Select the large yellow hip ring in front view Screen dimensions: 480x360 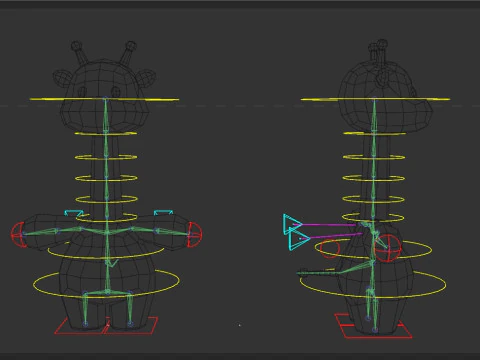click(106, 283)
